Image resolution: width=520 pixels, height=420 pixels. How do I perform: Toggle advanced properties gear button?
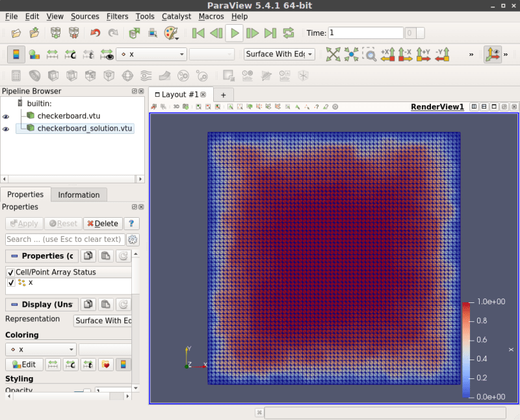coord(133,239)
